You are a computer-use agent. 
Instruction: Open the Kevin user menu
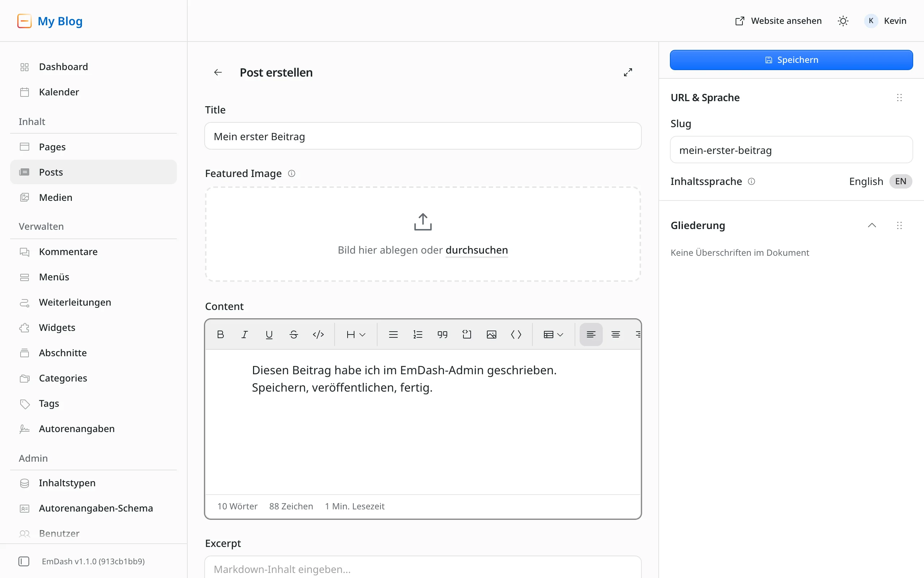point(885,21)
